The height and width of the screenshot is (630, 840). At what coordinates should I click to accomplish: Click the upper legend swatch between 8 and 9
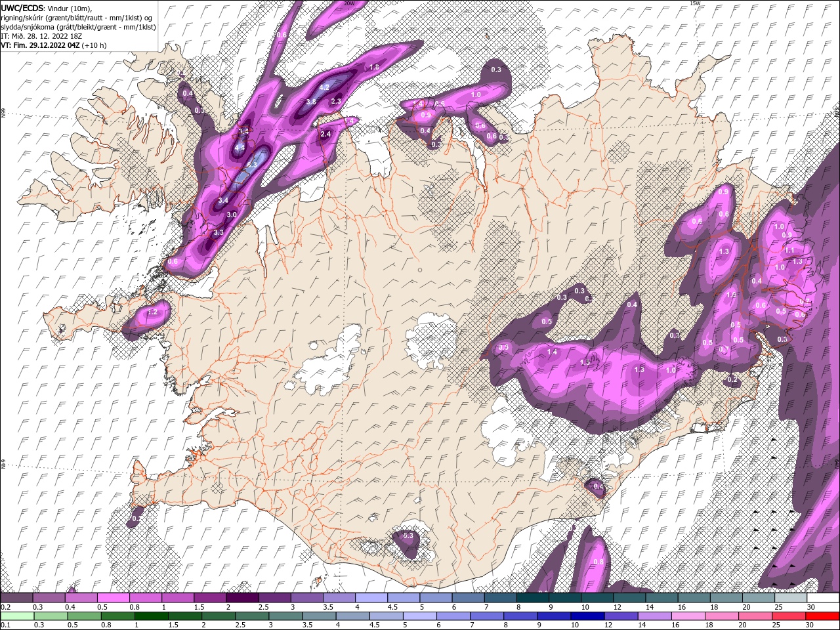click(x=532, y=598)
